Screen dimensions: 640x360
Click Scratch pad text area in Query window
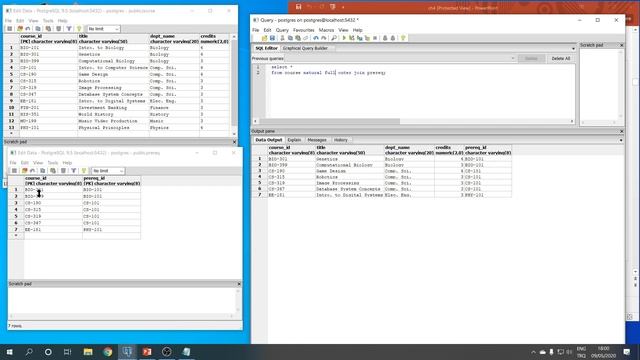pos(600,84)
